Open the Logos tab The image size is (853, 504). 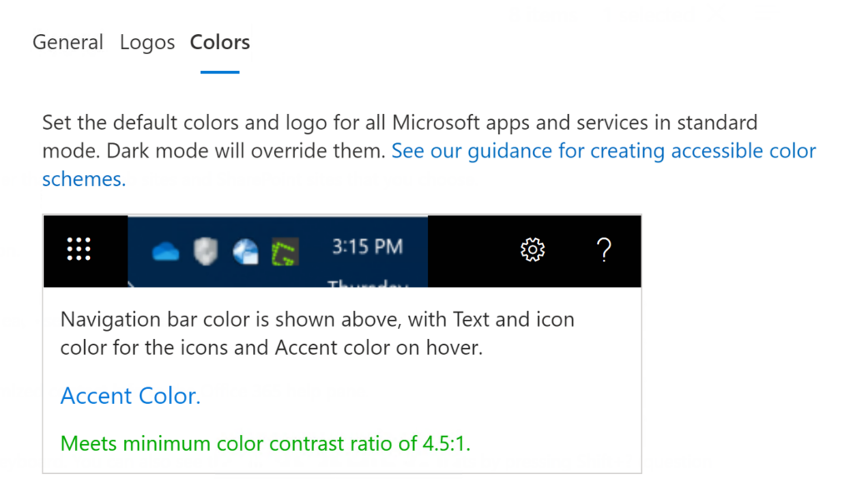(147, 42)
